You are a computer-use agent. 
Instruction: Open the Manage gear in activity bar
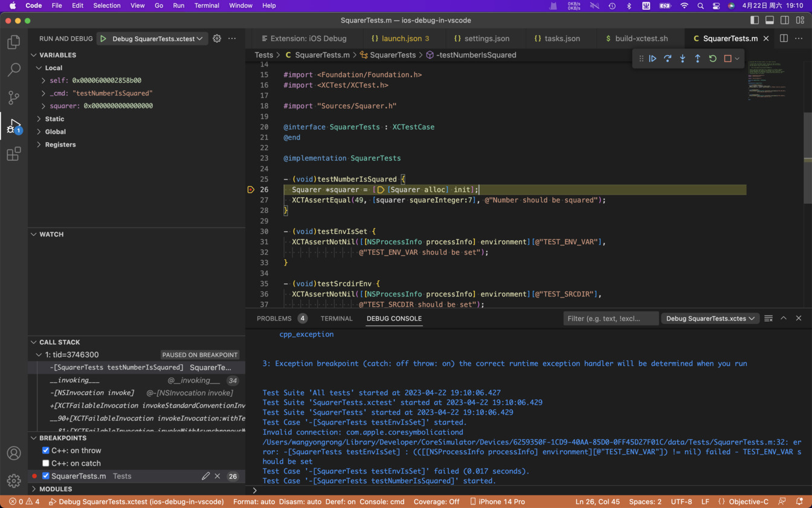[13, 481]
